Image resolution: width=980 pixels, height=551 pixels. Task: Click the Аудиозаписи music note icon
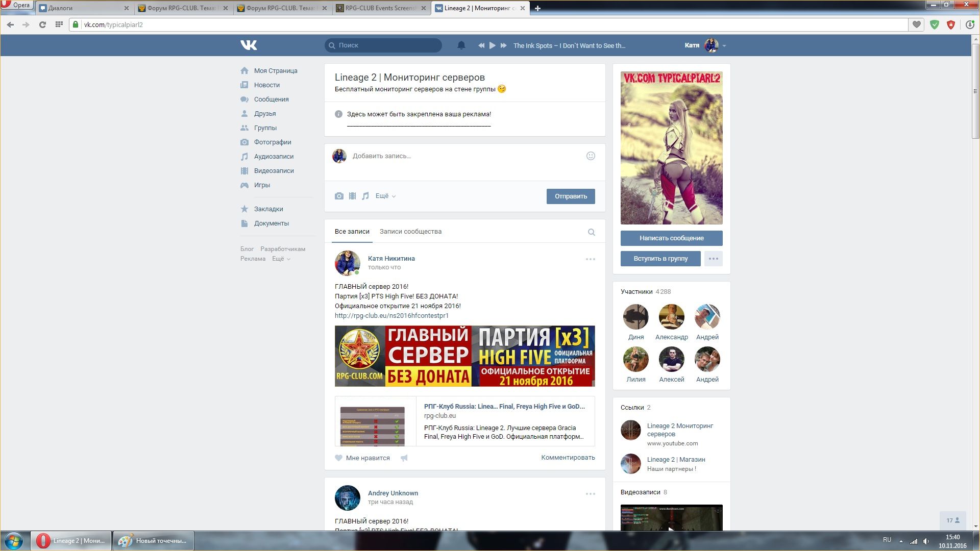coord(244,157)
